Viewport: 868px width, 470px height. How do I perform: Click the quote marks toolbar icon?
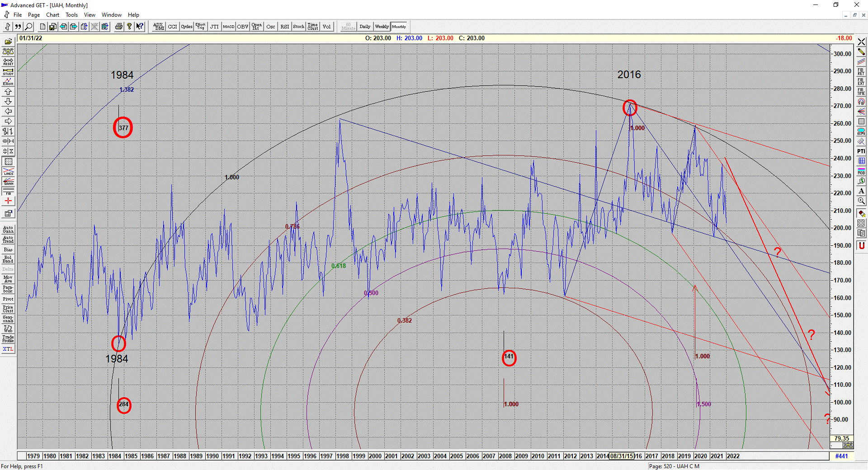pyautogui.click(x=18, y=27)
